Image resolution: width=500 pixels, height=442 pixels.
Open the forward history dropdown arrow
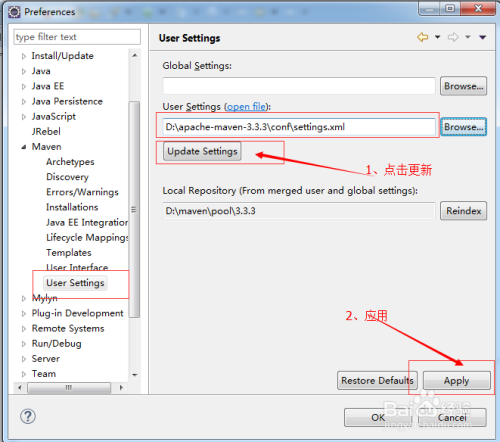coord(468,37)
